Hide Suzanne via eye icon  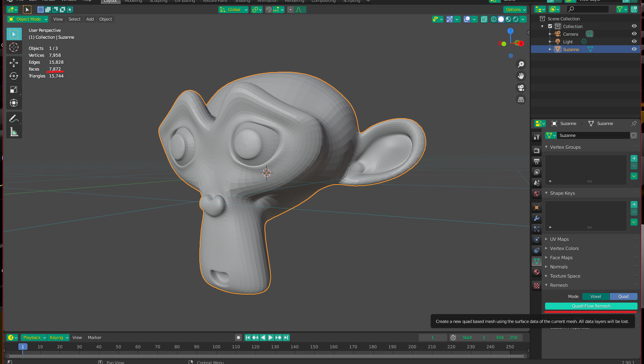click(634, 49)
